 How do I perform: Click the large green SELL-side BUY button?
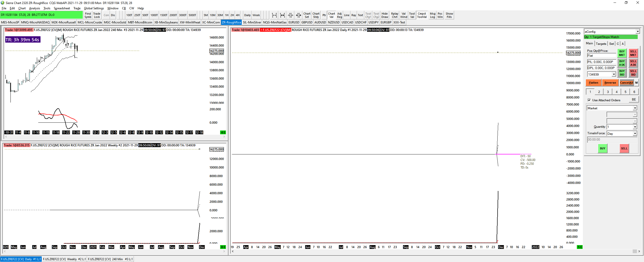click(x=602, y=148)
